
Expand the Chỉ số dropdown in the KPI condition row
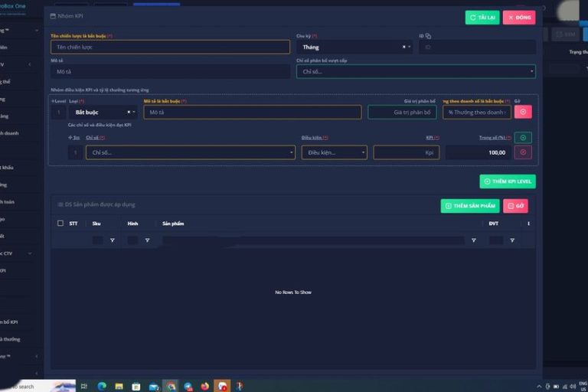[292, 152]
